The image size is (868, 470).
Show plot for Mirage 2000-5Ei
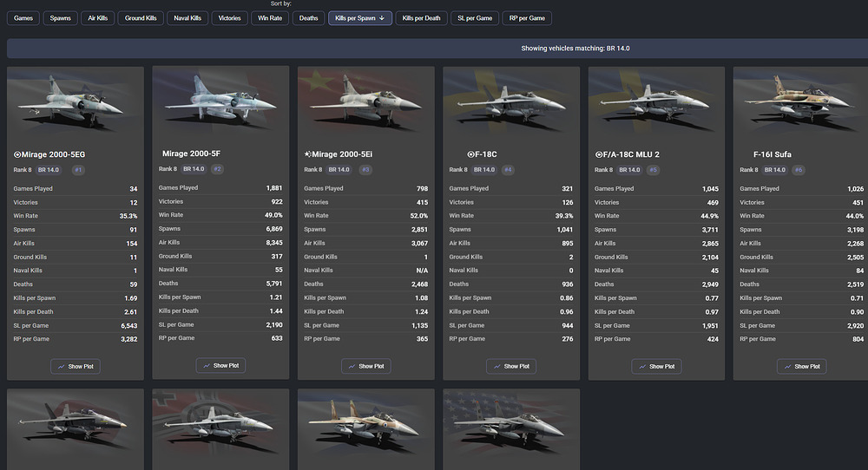pos(366,367)
